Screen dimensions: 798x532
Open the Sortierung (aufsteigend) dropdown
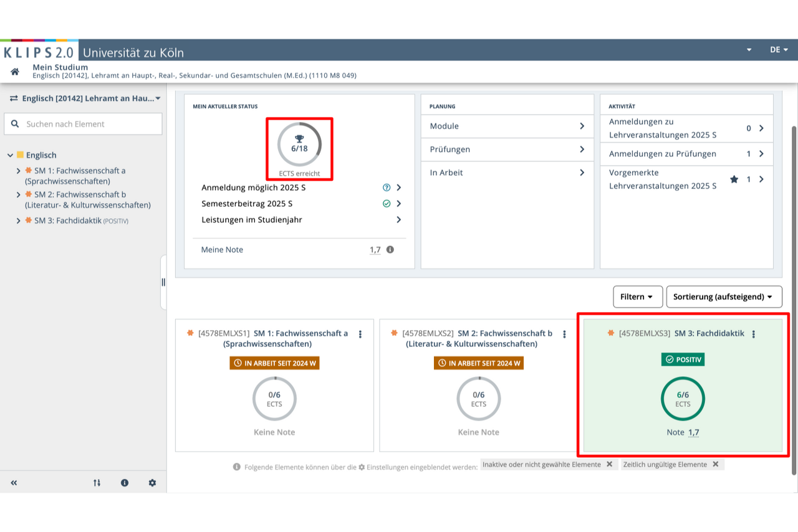[724, 297]
